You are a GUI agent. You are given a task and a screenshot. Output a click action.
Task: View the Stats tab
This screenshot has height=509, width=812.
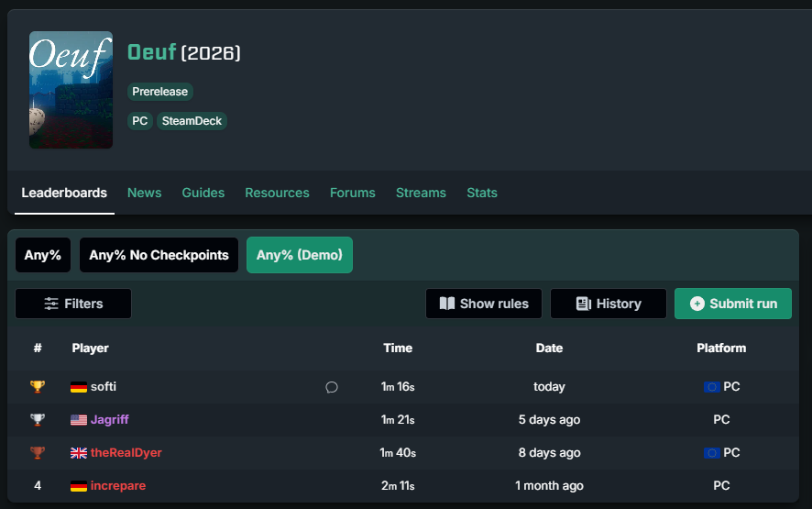[x=482, y=193]
